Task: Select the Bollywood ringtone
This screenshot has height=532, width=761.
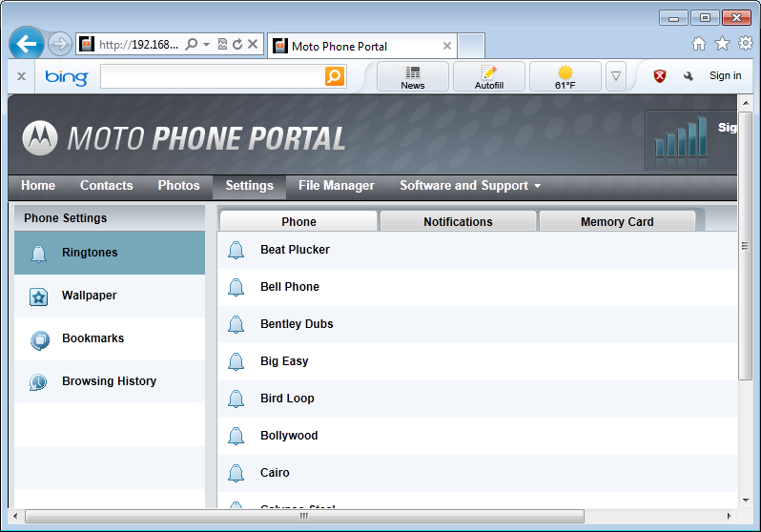Action: [x=478, y=436]
